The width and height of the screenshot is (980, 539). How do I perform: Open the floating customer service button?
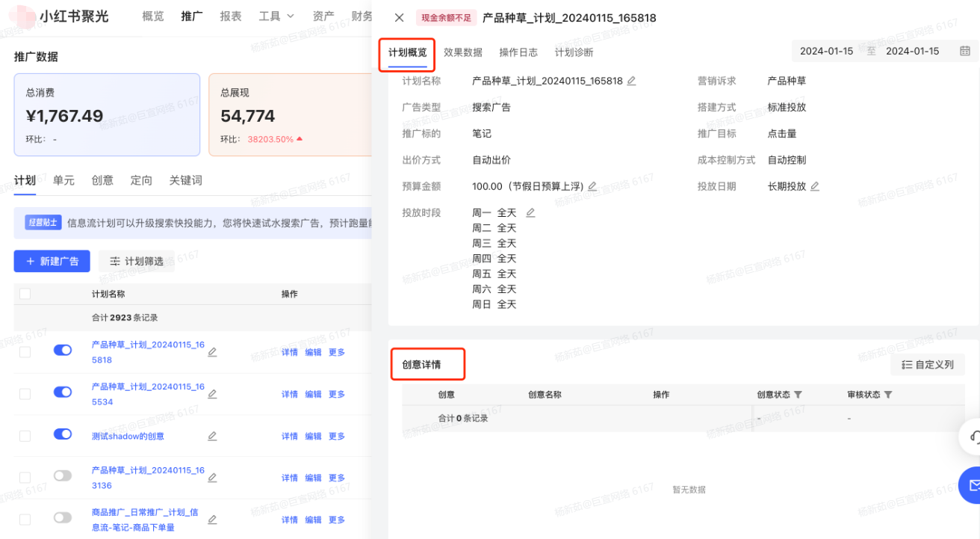(971, 437)
